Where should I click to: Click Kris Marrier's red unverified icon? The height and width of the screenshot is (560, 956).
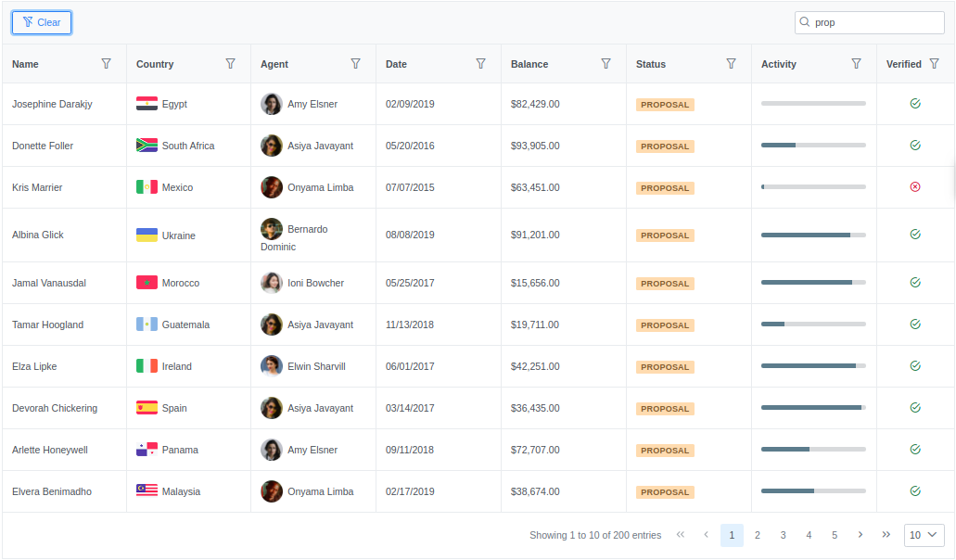point(915,187)
